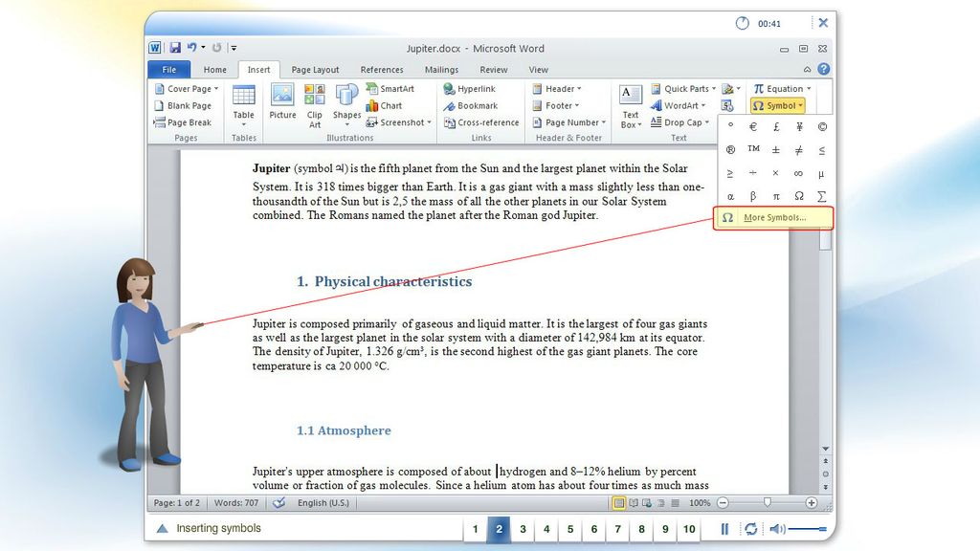The image size is (980, 551).
Task: Insert the not-equal symbol
Action: pyautogui.click(x=799, y=150)
